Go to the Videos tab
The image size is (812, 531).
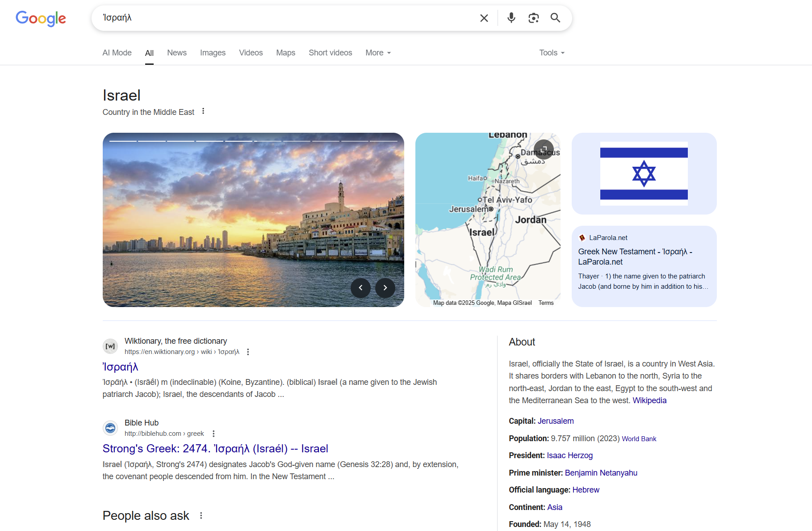coord(251,53)
